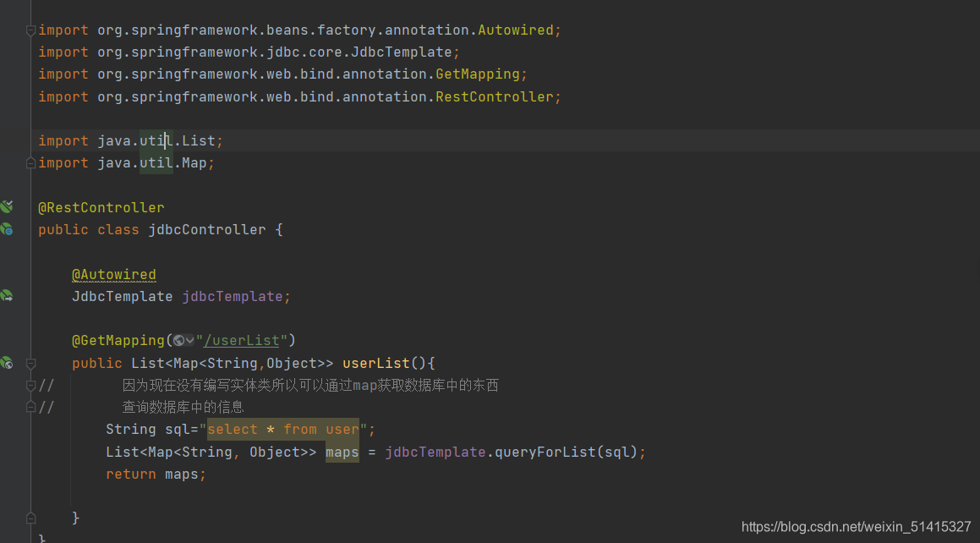Open the /userList URL link in GetMapping
980x543 pixels.
click(x=241, y=341)
